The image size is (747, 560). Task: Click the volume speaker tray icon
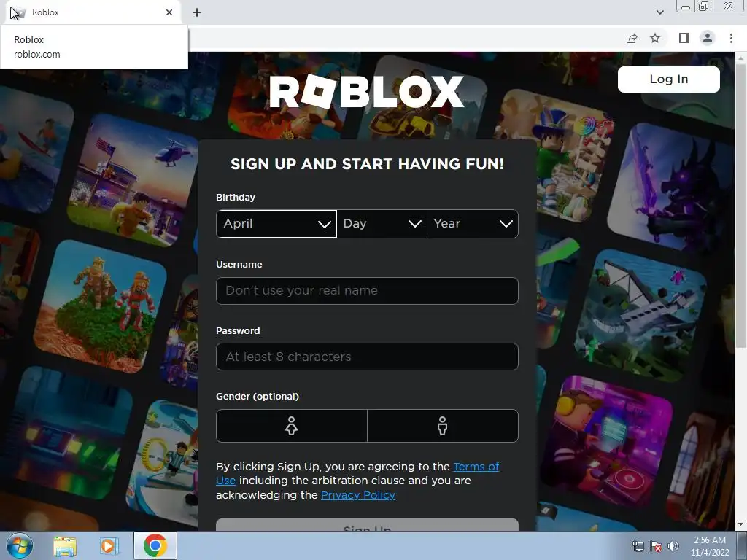pyautogui.click(x=673, y=546)
